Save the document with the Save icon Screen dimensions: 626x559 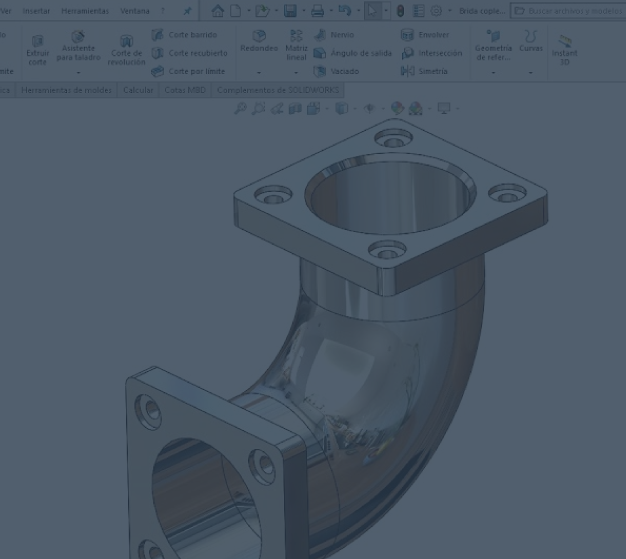[x=290, y=11]
